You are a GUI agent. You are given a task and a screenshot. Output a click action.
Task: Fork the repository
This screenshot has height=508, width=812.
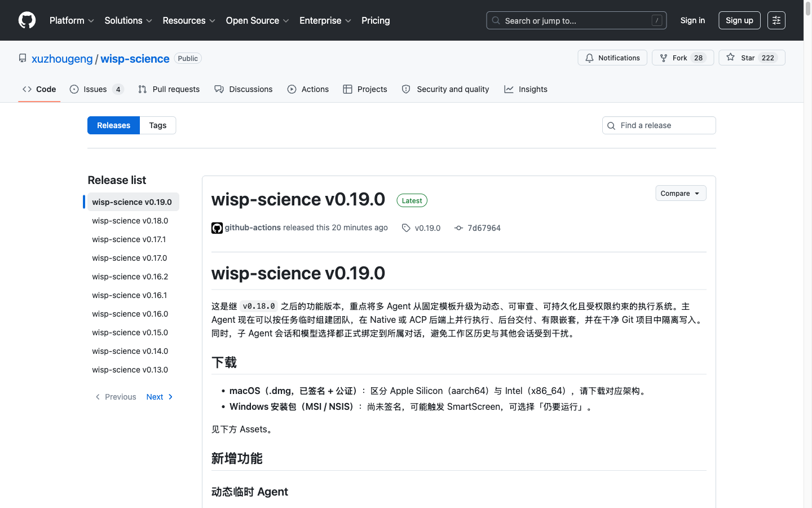pos(683,58)
